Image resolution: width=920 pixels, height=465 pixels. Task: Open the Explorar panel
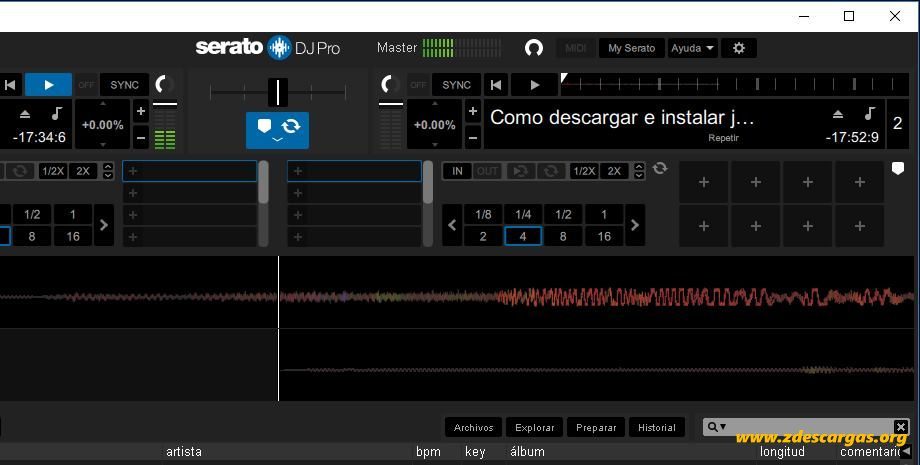point(535,427)
